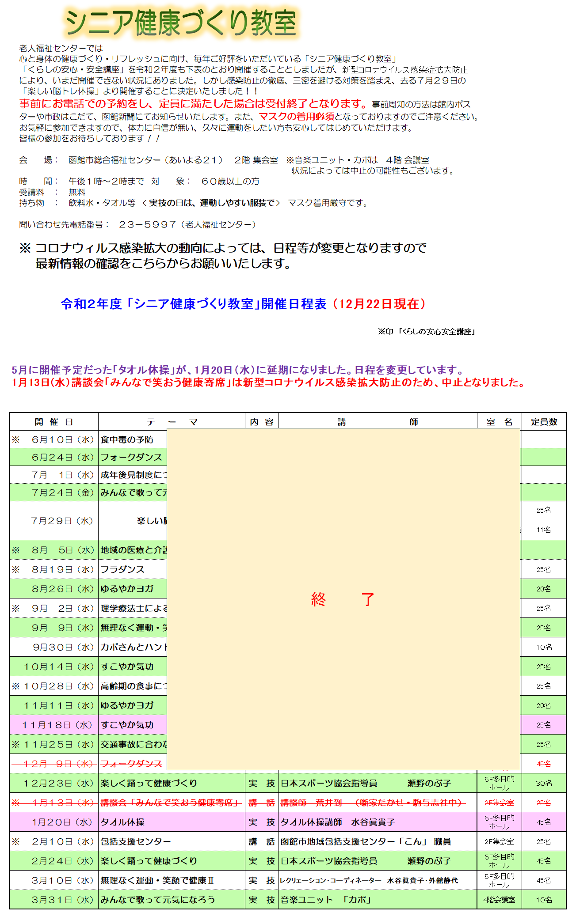Click the theme 無理なく運動・笑顔で健康Ⅱ
The height and width of the screenshot is (924, 576).
coord(157,881)
